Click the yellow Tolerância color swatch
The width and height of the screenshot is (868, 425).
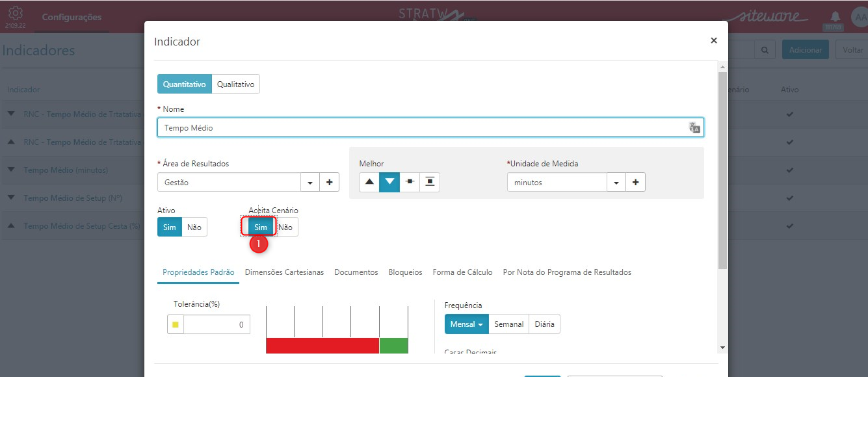(176, 325)
